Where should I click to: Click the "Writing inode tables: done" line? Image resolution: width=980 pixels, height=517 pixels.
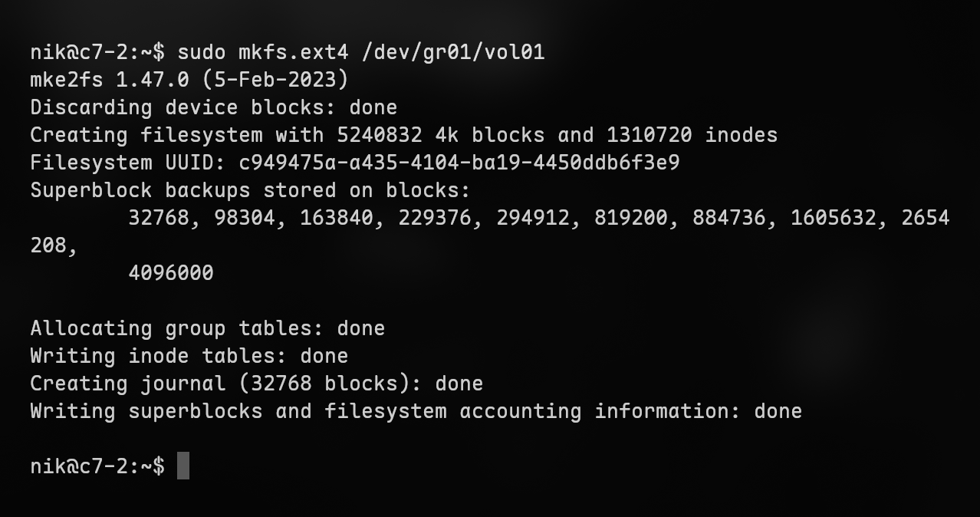point(189,356)
